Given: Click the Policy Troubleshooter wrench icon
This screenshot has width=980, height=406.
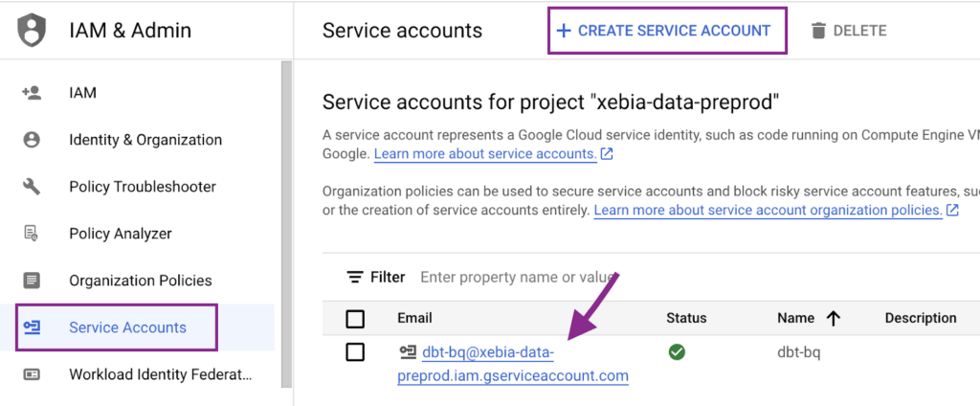Looking at the screenshot, I should point(32,187).
